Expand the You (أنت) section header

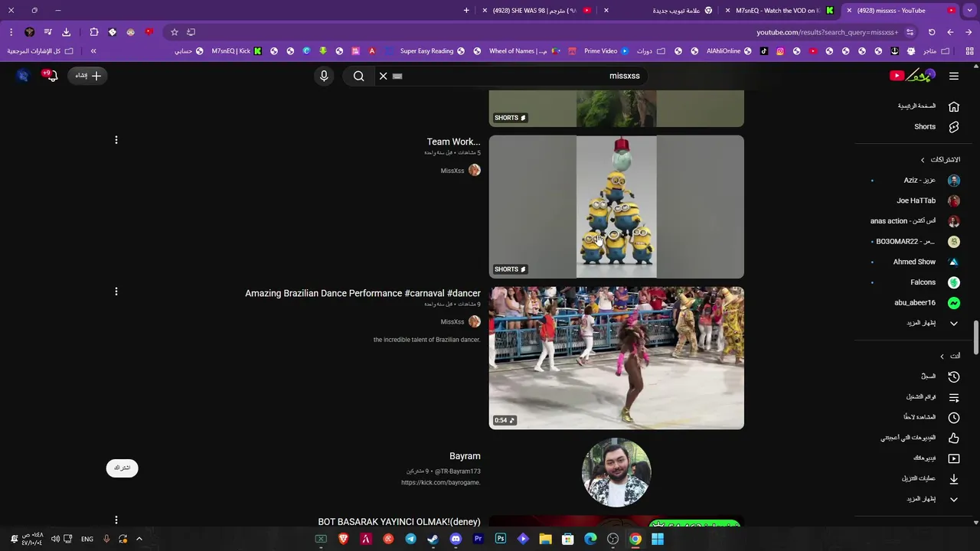point(950,356)
